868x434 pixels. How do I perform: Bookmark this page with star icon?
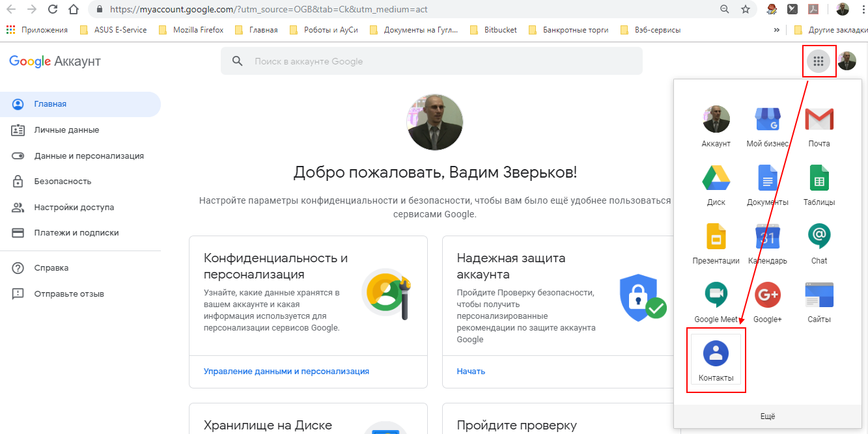coord(746,10)
